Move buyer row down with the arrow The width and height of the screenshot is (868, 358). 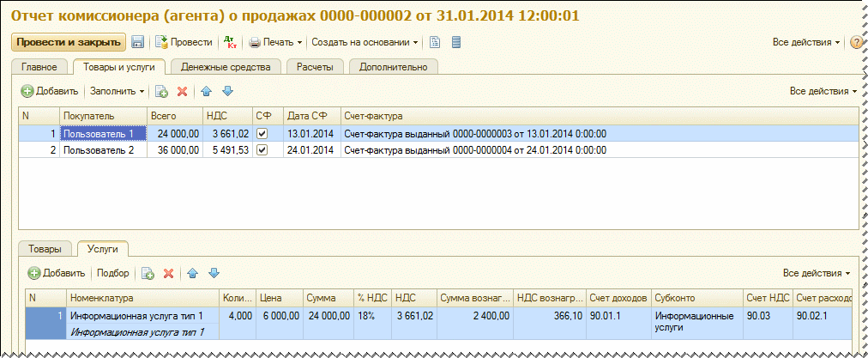click(227, 92)
